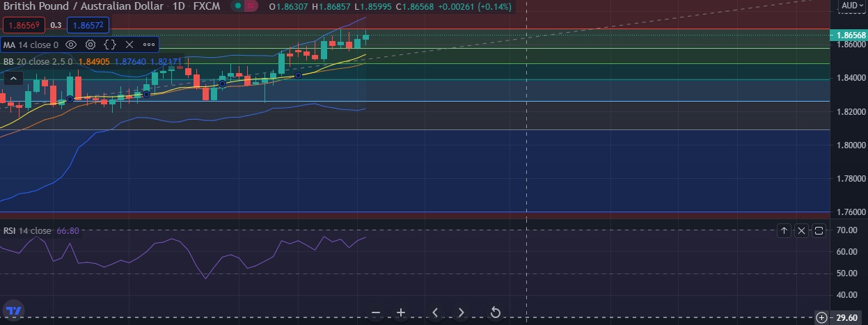This screenshot has width=868, height=325.
Task: Click the BB lower value 1.82171
Action: 166,61
